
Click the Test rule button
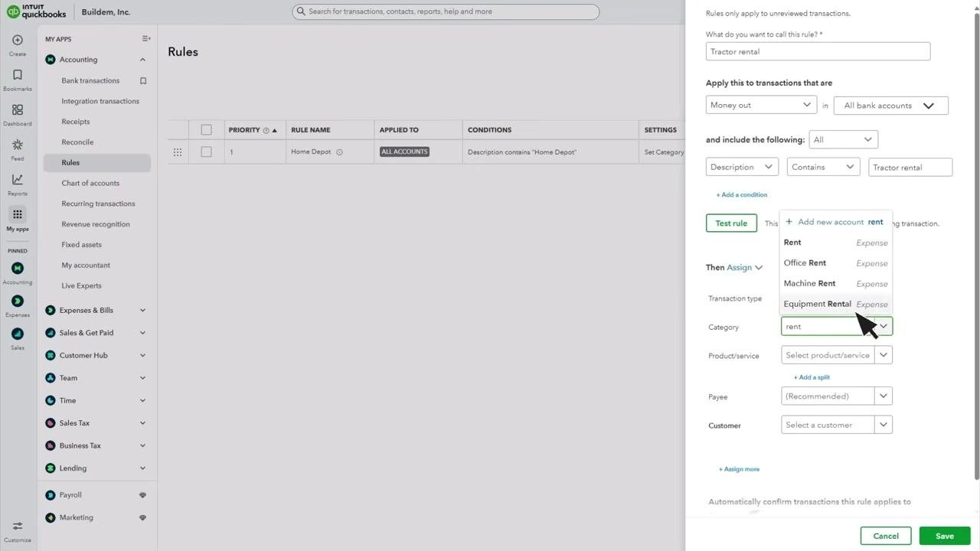pyautogui.click(x=731, y=223)
